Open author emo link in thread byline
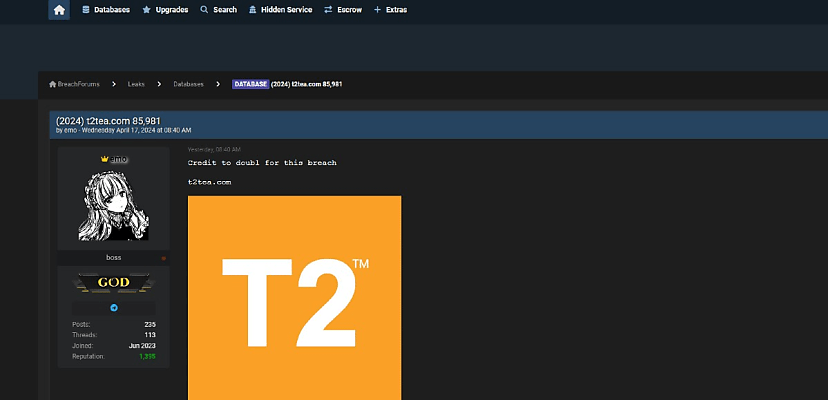The width and height of the screenshot is (828, 400). [70, 130]
